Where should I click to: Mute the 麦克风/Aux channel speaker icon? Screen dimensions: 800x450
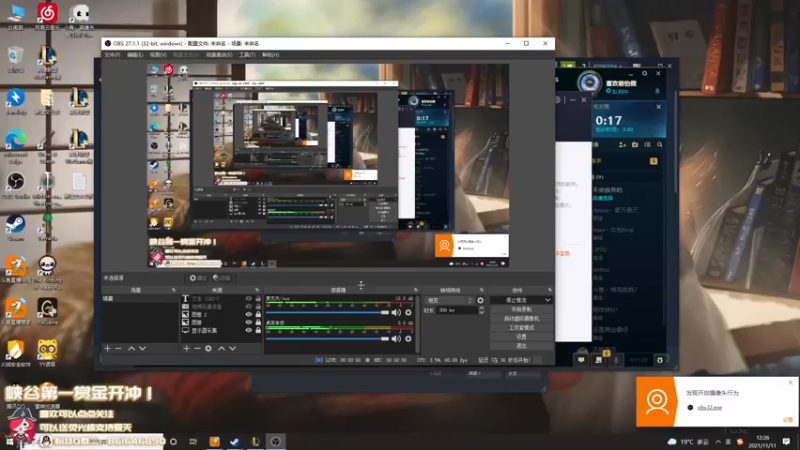click(396, 312)
